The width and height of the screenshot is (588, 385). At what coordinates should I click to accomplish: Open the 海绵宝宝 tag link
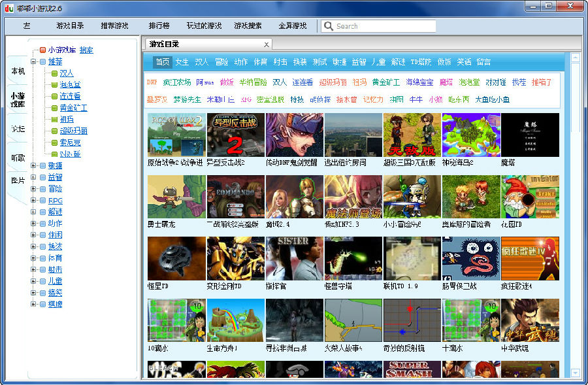click(x=419, y=82)
